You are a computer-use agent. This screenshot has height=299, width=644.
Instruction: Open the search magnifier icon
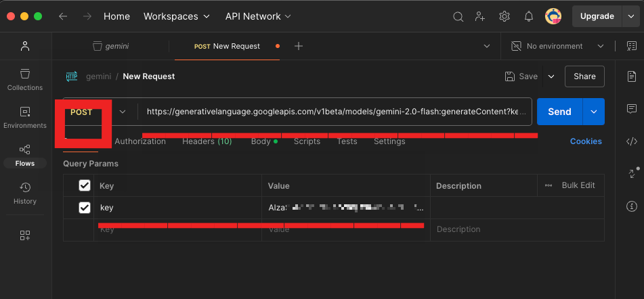click(458, 16)
